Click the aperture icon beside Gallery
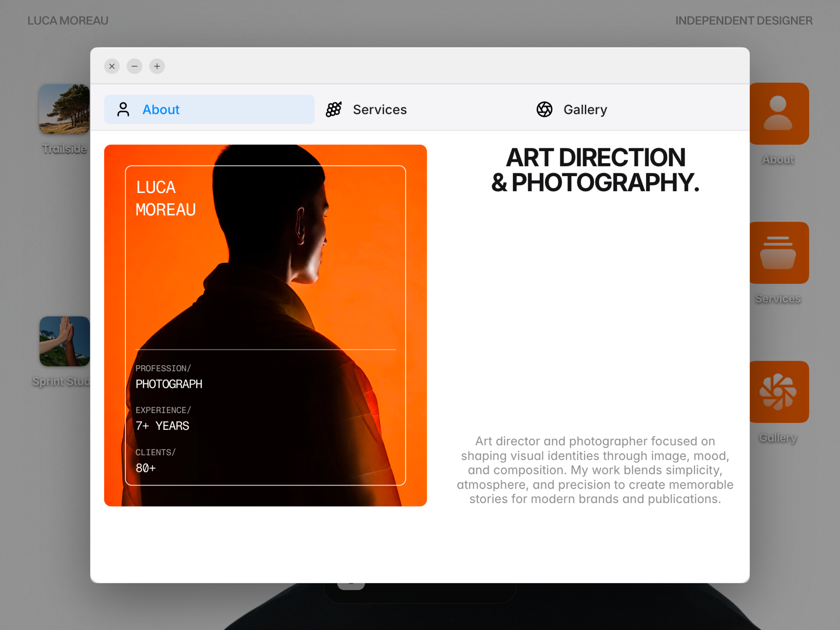Image resolution: width=840 pixels, height=630 pixels. point(544,109)
